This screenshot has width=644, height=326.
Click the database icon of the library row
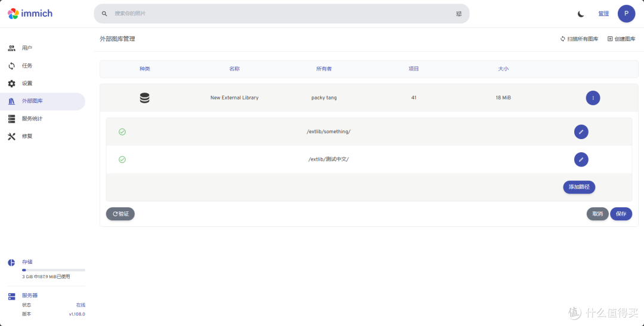(144, 98)
